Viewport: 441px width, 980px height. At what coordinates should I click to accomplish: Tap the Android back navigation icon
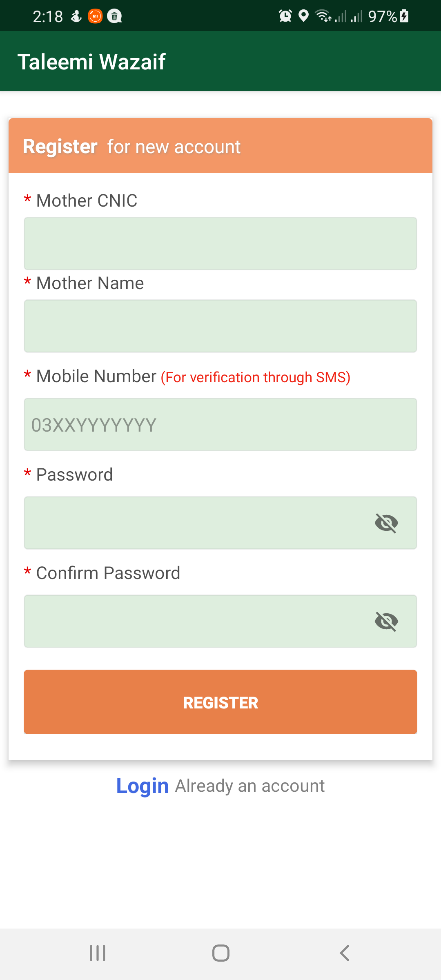344,953
